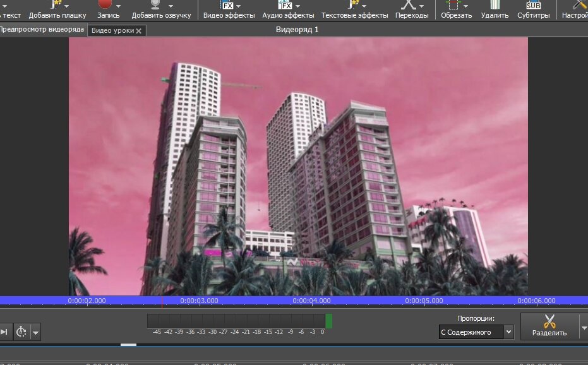This screenshot has height=365, width=588.
Task: Click the Видеоряд 1 title
Action: click(297, 29)
